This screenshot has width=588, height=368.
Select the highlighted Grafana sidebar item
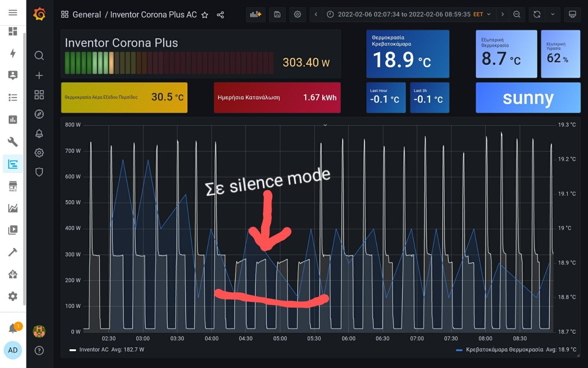pos(13,164)
